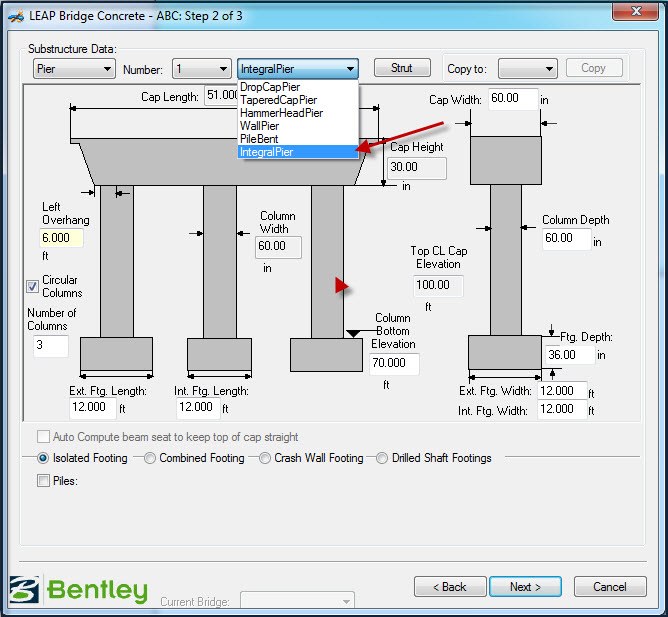Click the LEAP Bridge title bar icon
This screenshot has height=617, width=668.
pyautogui.click(x=16, y=17)
